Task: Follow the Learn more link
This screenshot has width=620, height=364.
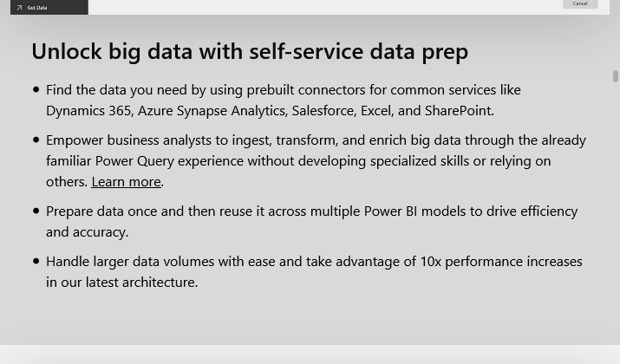Action: click(x=126, y=182)
